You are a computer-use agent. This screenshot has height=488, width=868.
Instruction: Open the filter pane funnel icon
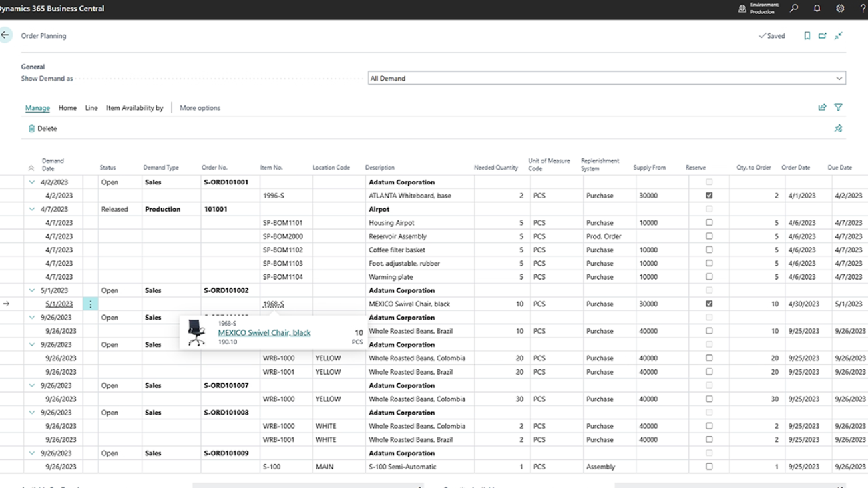click(838, 107)
